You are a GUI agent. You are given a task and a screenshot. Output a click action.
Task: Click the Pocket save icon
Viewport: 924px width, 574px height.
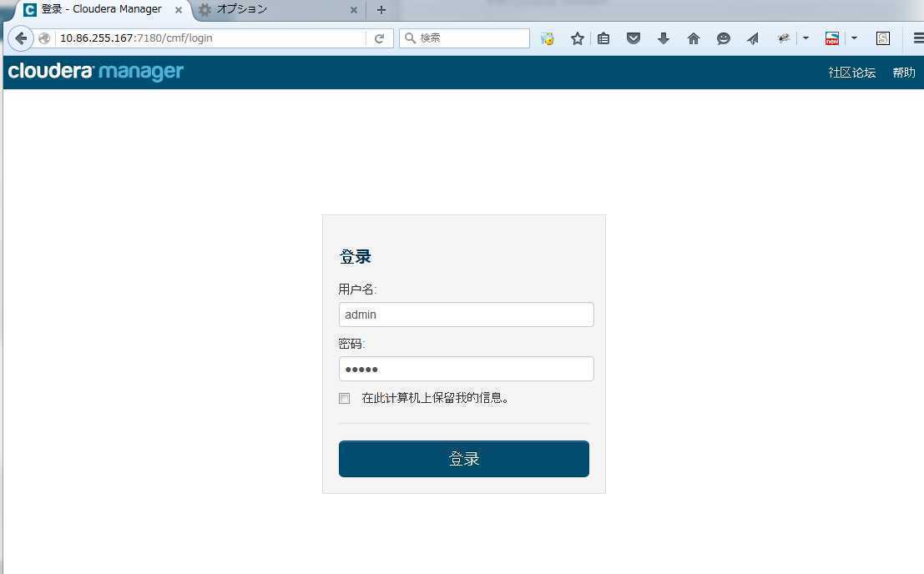coord(634,38)
